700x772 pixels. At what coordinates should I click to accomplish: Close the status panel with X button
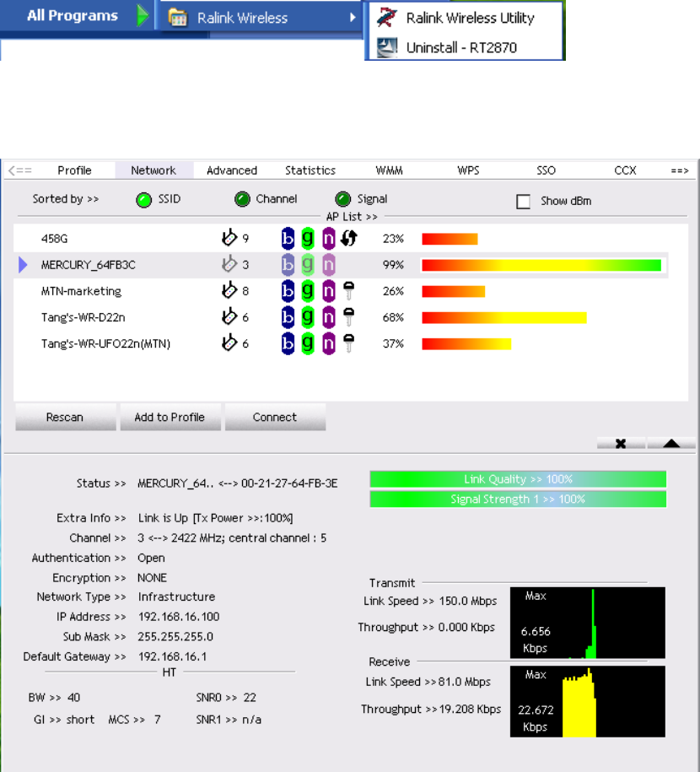621,444
